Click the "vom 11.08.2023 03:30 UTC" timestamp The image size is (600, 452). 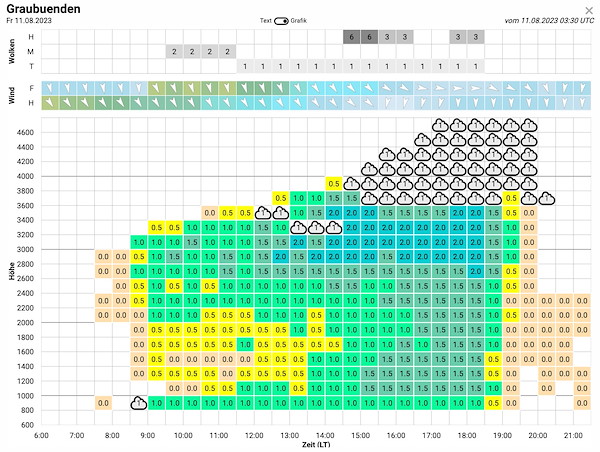[x=549, y=21]
